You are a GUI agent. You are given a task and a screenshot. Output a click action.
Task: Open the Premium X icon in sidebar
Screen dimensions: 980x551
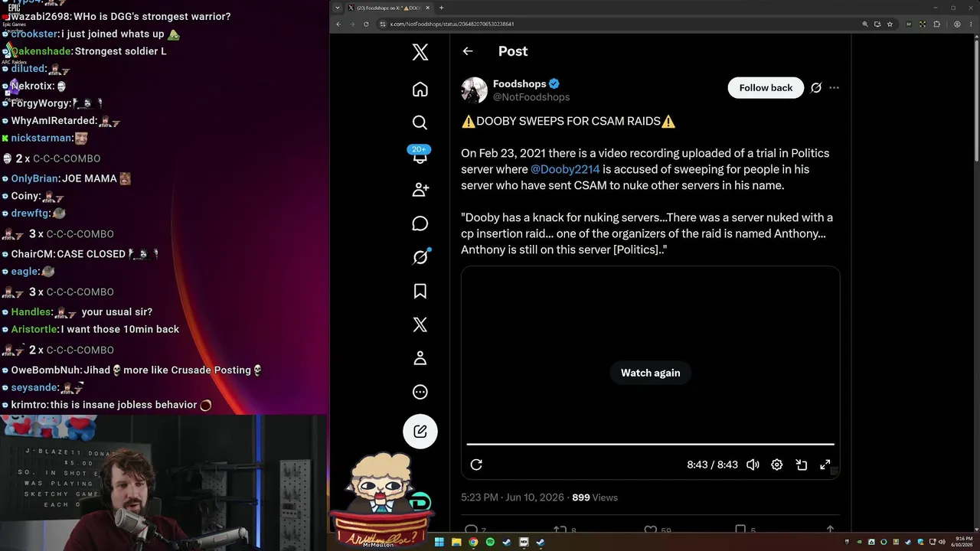coord(420,324)
